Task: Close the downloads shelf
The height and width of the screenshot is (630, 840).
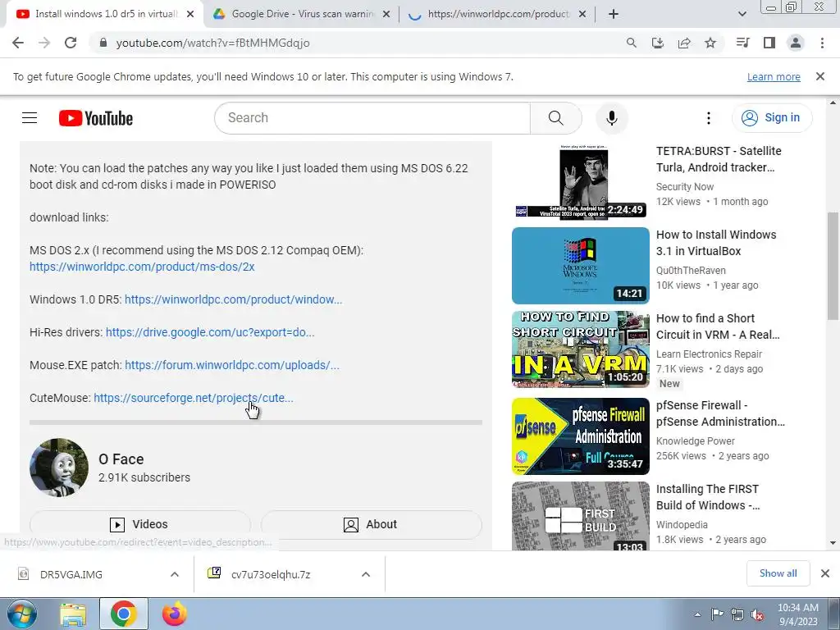Action: click(825, 573)
